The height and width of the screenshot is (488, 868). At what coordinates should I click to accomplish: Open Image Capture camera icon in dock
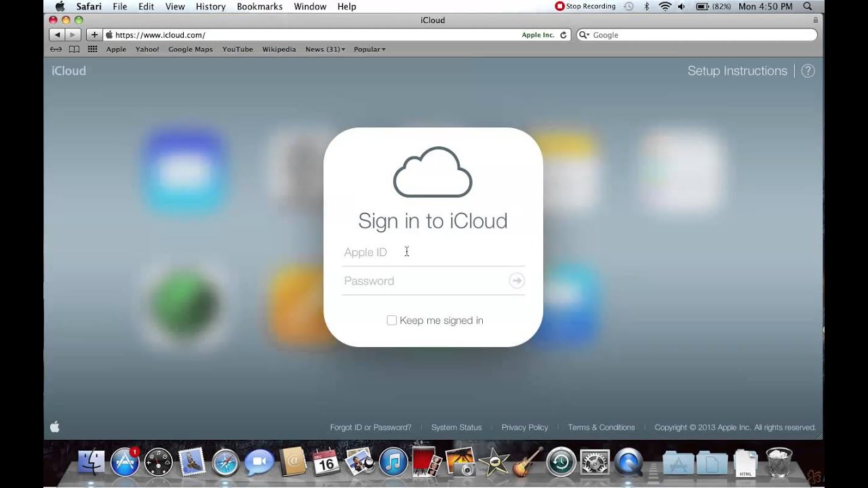coord(460,463)
